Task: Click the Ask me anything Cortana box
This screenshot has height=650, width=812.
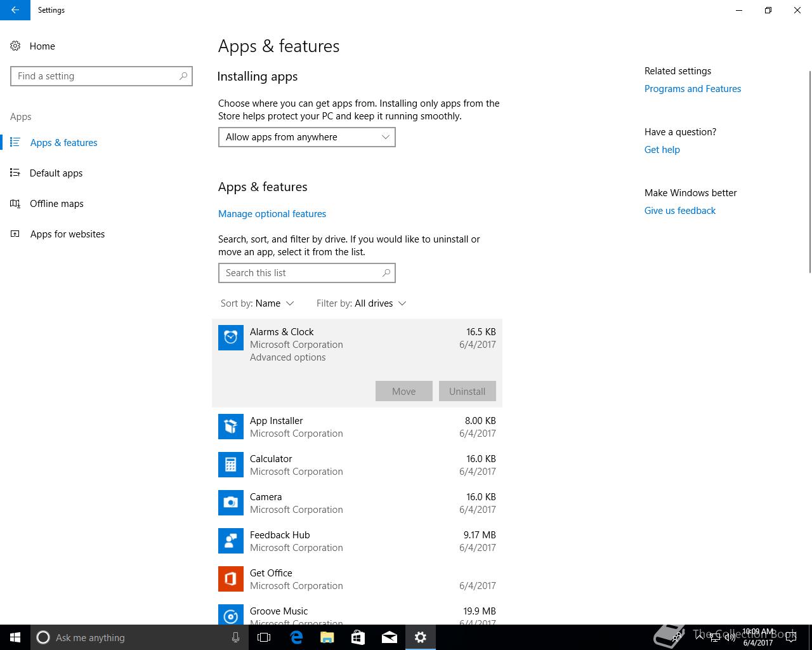Action: coord(140,637)
